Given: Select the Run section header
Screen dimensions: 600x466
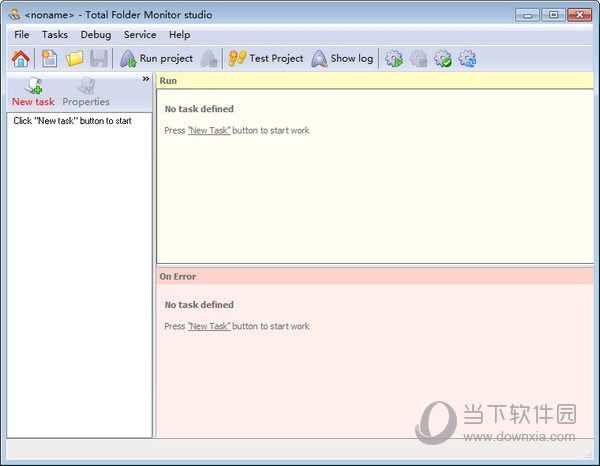Looking at the screenshot, I should tap(375, 81).
